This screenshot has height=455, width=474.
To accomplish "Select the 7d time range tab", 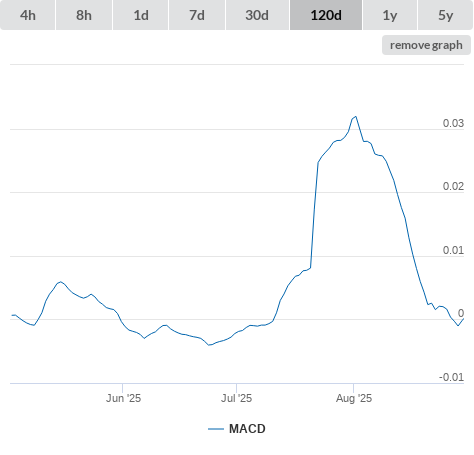I will pyautogui.click(x=197, y=15).
